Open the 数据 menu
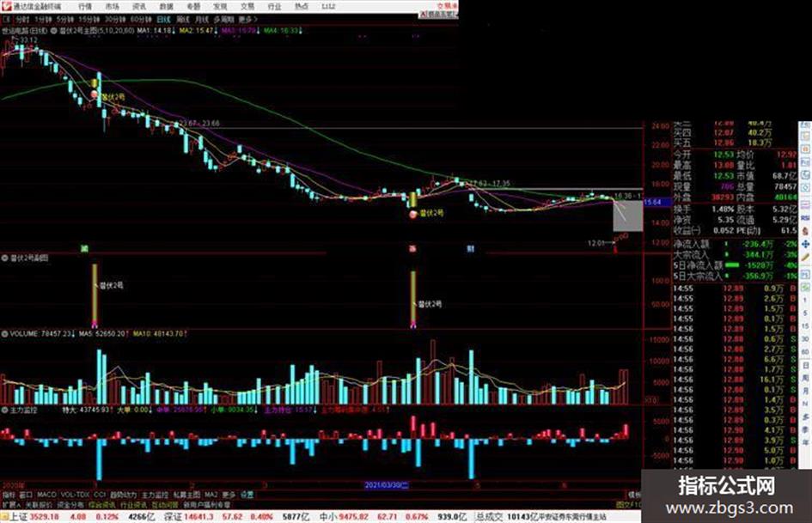This screenshot has width=812, height=523. (x=166, y=6)
